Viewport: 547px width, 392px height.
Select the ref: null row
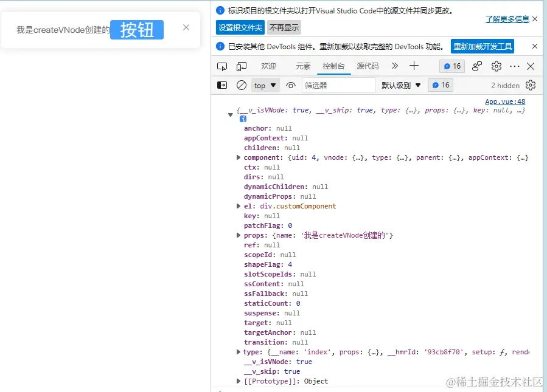[262, 245]
